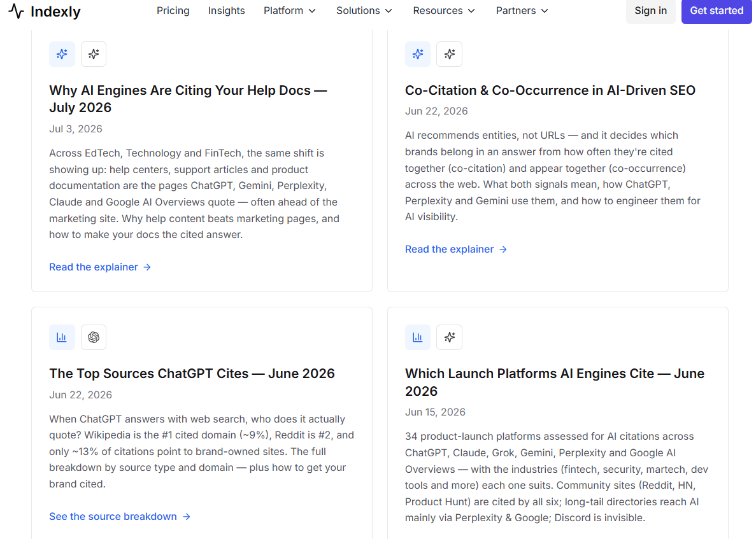Image resolution: width=756 pixels, height=539 pixels.
Task: Follow the See the source breakdown link
Action: pos(120,517)
